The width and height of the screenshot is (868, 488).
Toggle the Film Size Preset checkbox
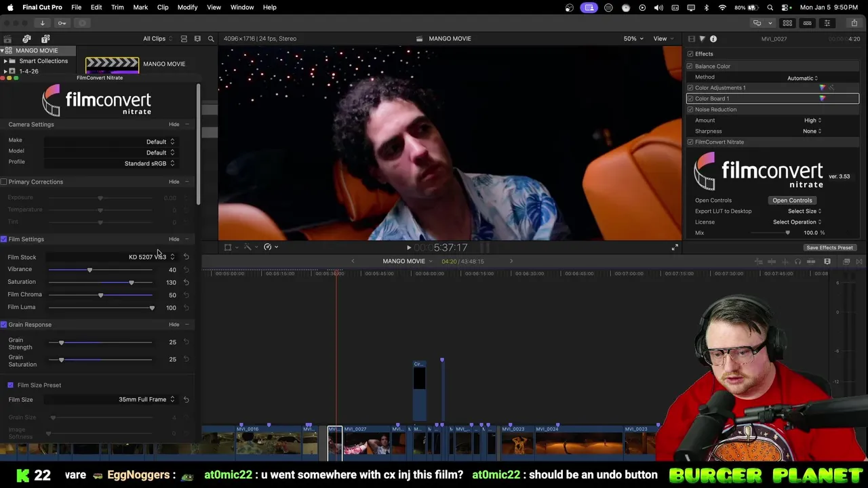[10, 385]
